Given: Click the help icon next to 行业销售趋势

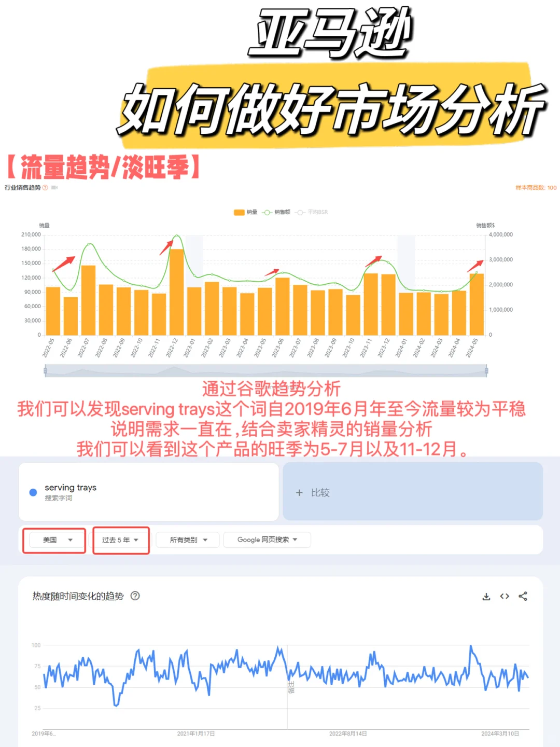Looking at the screenshot, I should pyautogui.click(x=45, y=188).
